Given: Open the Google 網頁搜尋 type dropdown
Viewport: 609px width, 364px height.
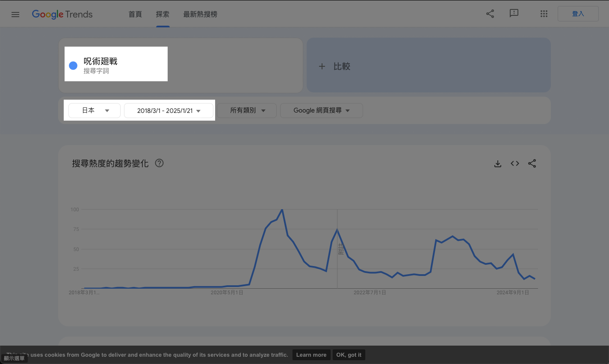Looking at the screenshot, I should click(x=322, y=110).
